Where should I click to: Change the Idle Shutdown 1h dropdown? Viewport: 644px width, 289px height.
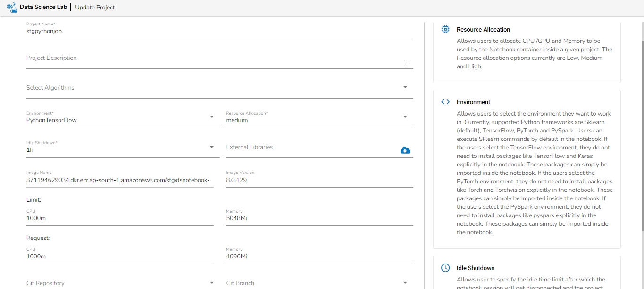(x=212, y=147)
